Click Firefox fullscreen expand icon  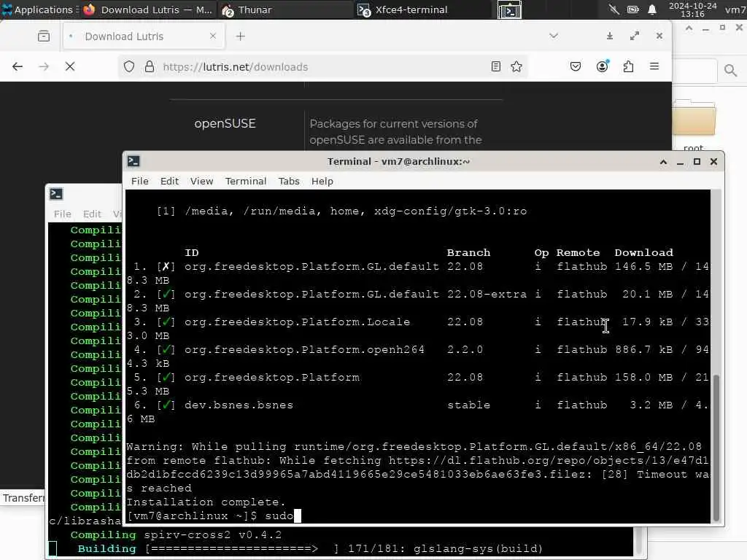coord(635,36)
